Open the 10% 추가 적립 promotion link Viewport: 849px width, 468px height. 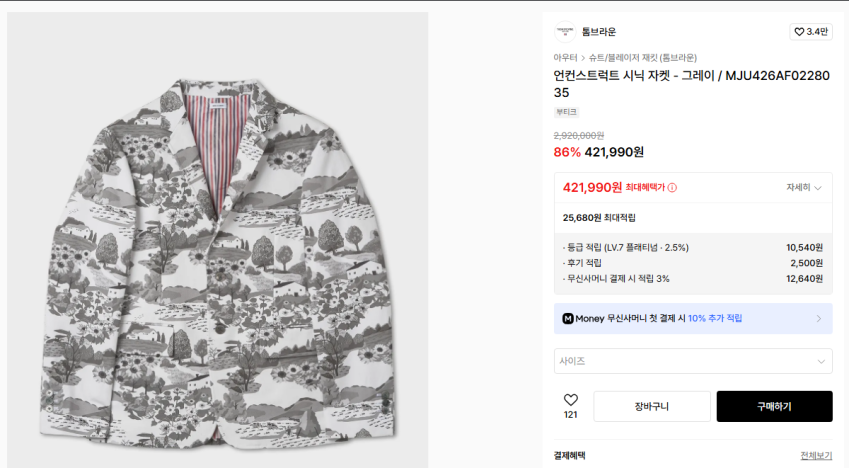(x=714, y=318)
